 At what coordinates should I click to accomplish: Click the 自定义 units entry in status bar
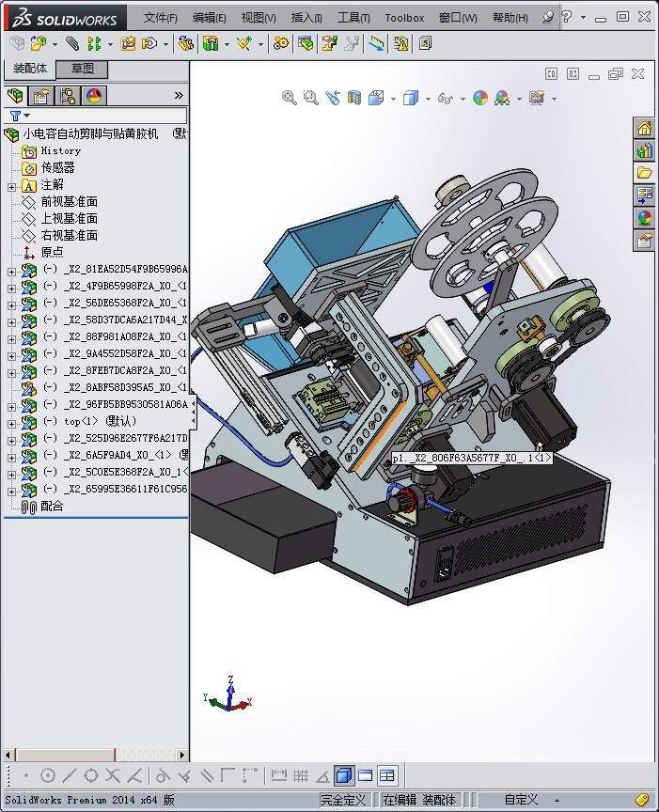[521, 800]
